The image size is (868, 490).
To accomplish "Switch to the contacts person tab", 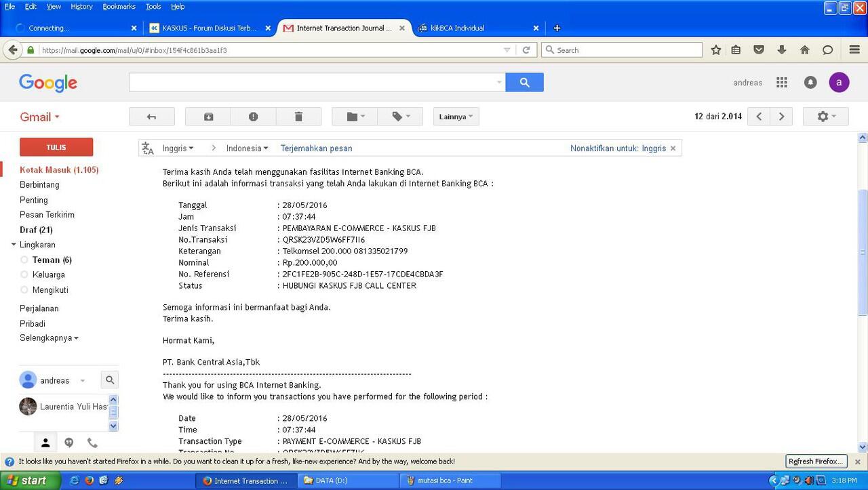I will 45,443.
